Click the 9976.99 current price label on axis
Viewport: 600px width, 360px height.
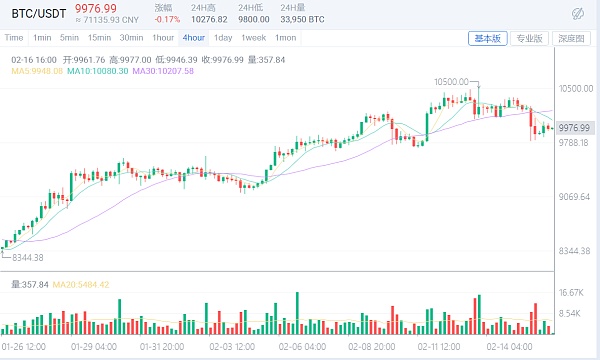point(574,128)
